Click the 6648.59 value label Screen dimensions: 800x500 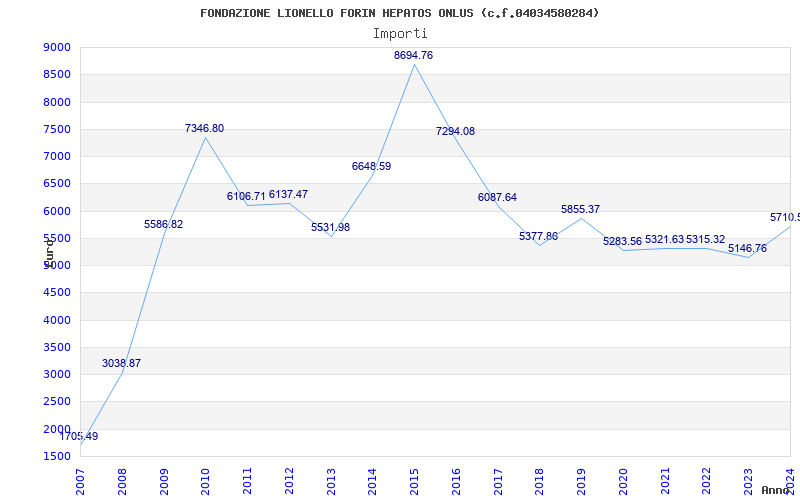coord(371,166)
